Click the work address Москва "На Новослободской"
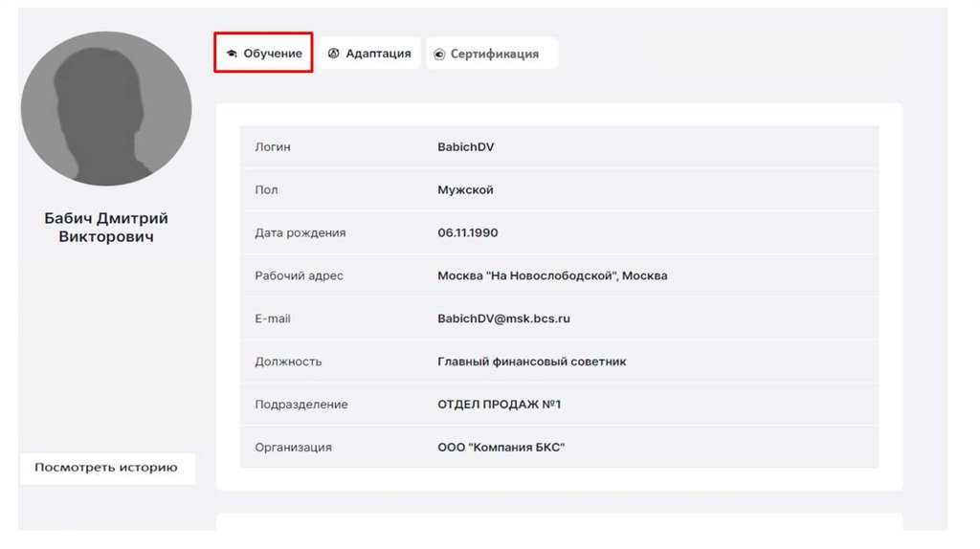This screenshot has width=980, height=549. pyautogui.click(x=552, y=275)
